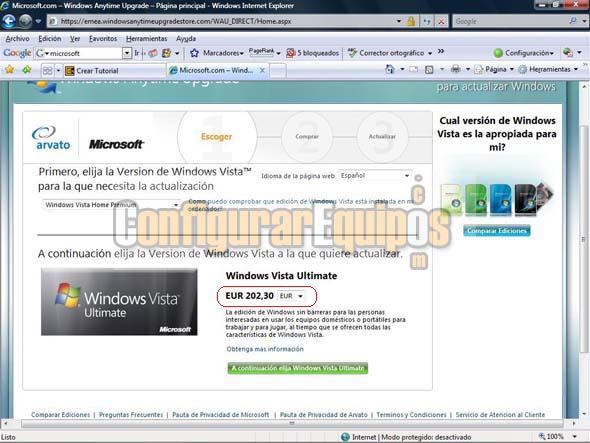Open the Quick Tabs grid icon

pyautogui.click(x=47, y=70)
